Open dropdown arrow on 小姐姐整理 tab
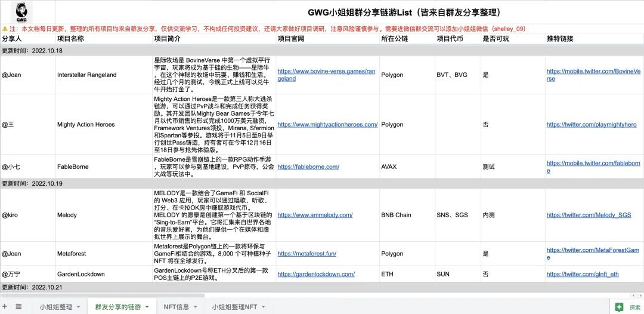This screenshot has width=644, height=314. click(79, 307)
